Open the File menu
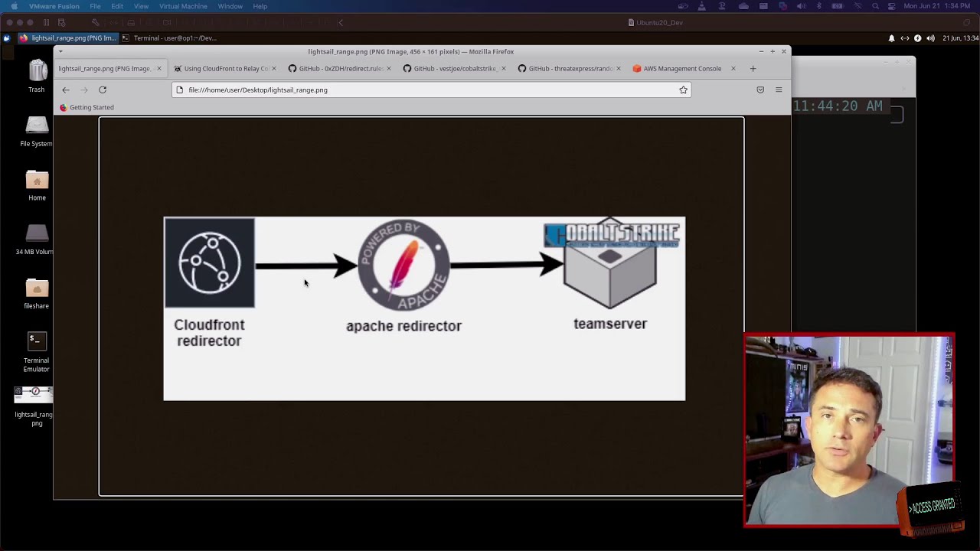980x551 pixels. (95, 6)
